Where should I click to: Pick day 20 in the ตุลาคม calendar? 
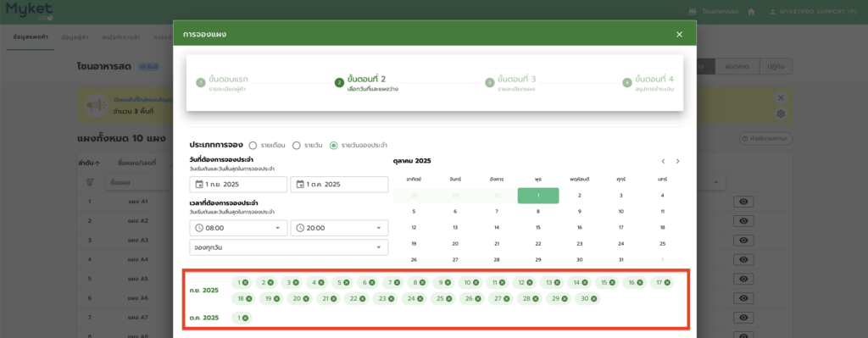tap(455, 243)
